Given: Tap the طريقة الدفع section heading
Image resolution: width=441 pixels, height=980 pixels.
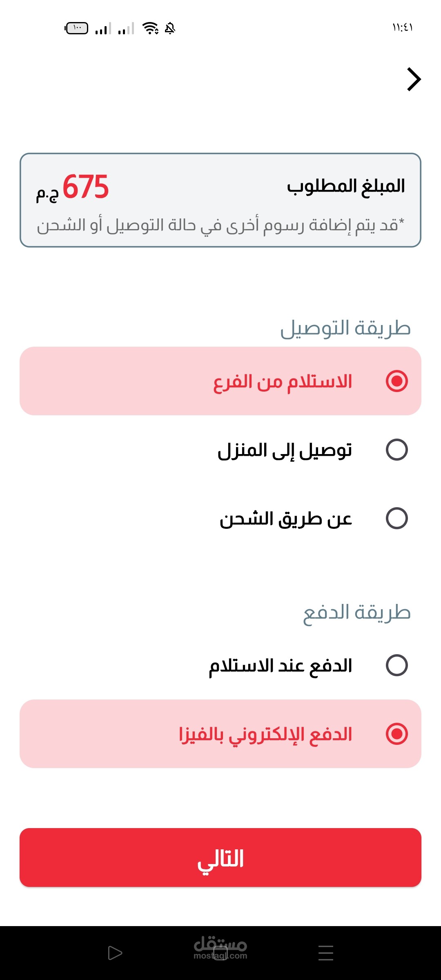Looking at the screenshot, I should [356, 612].
